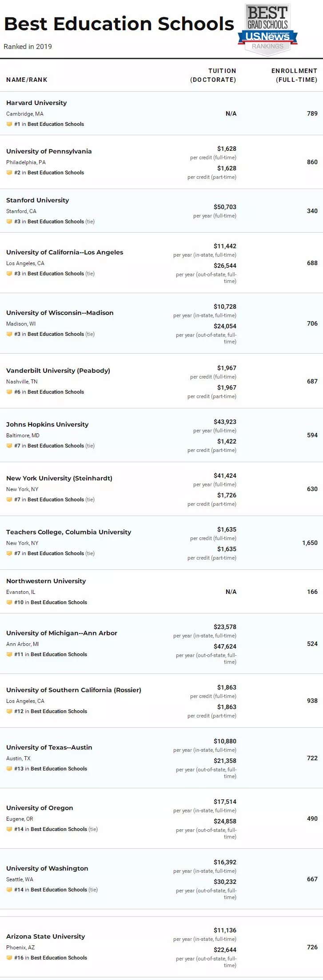Click the rank badge icon under Harvard University
The width and height of the screenshot is (323, 980).
pos(9,124)
